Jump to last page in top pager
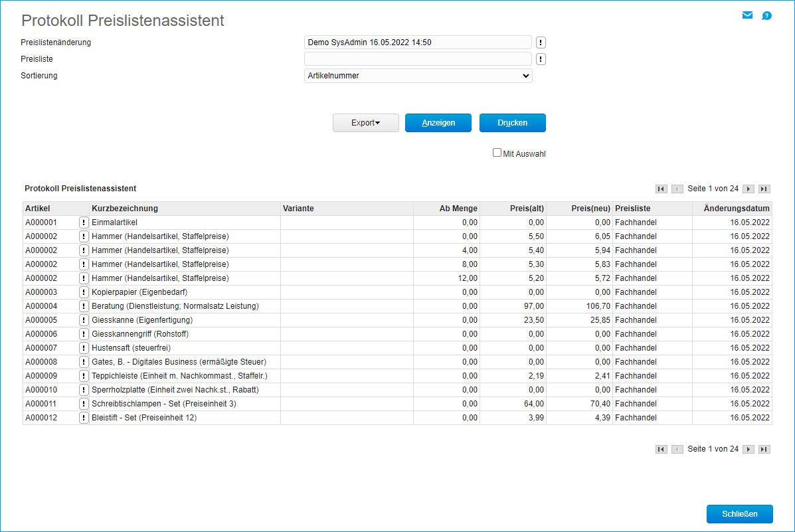795x532 pixels. [x=764, y=189]
